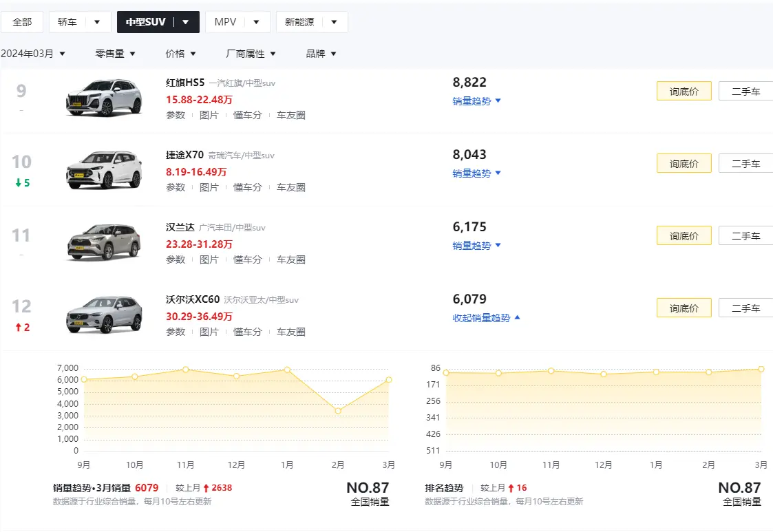Expand 销量趋势 for 红旗HS5
Viewport: 773px width, 532px height.
477,101
